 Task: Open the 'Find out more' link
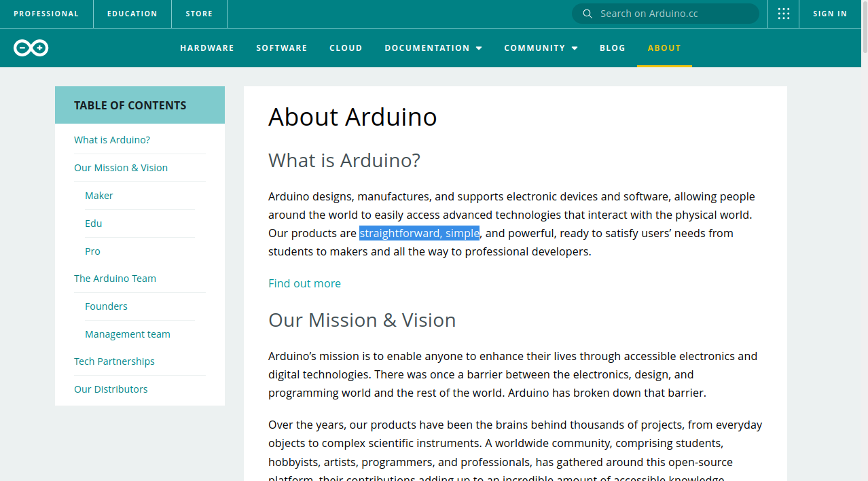[x=304, y=283]
